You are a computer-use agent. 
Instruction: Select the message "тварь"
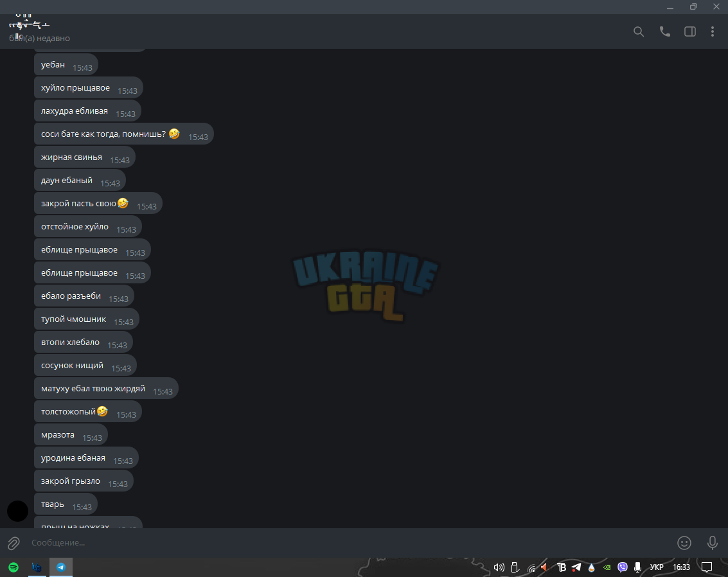click(x=66, y=504)
